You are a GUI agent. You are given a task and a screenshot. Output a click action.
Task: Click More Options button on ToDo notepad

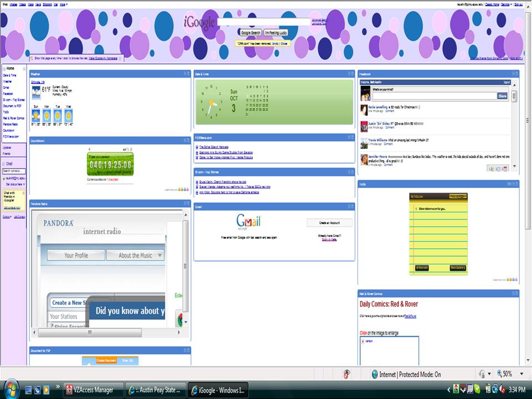coord(458,268)
